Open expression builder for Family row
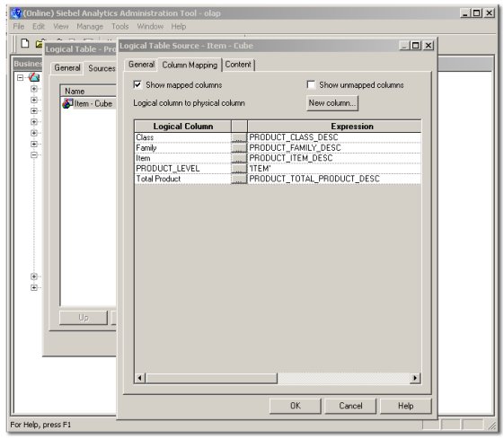 (239, 148)
